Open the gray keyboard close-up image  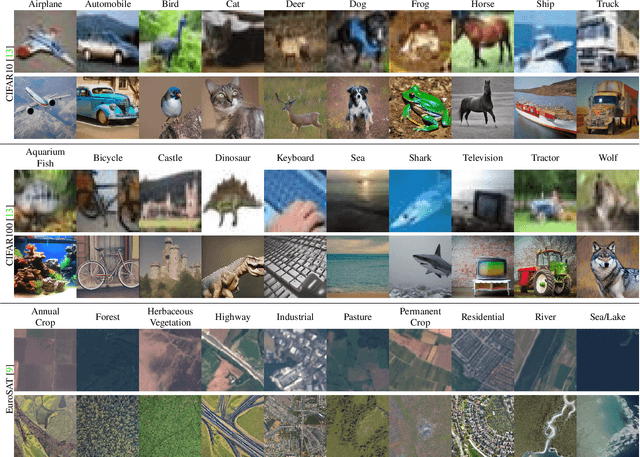pos(295,266)
